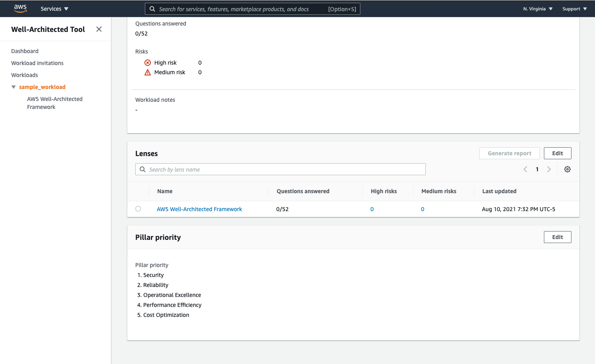Click the Medium risks column header
This screenshot has width=595, height=364.
click(439, 191)
